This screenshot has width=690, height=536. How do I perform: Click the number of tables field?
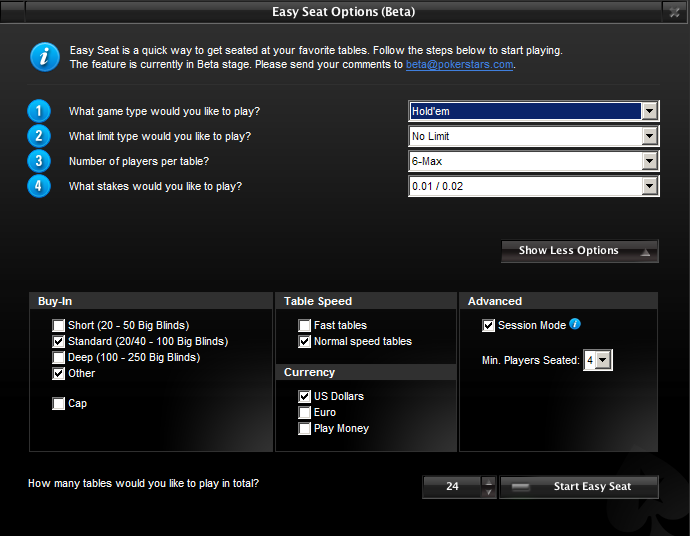(452, 487)
